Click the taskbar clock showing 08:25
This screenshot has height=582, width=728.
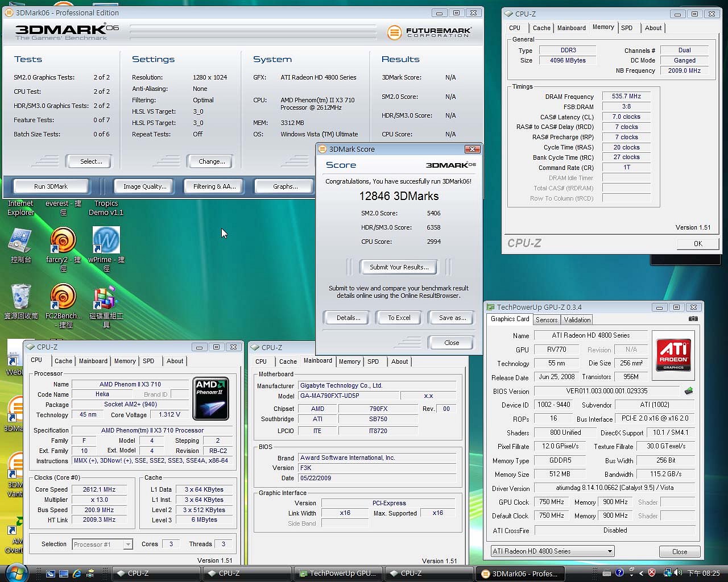704,573
